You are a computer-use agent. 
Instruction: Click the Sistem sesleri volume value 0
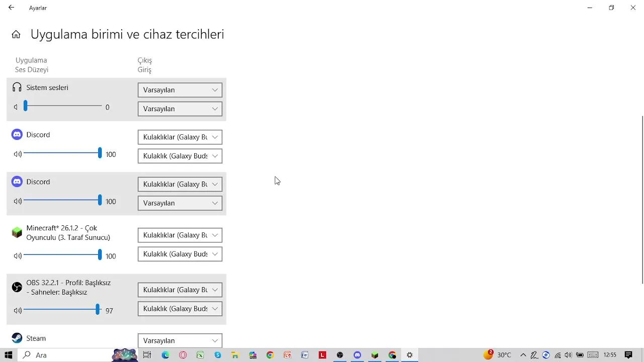[x=107, y=107]
